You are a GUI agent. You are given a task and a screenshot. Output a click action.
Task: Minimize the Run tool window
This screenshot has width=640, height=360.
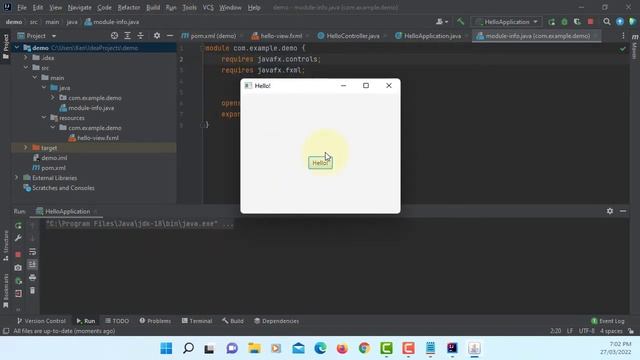click(x=623, y=211)
